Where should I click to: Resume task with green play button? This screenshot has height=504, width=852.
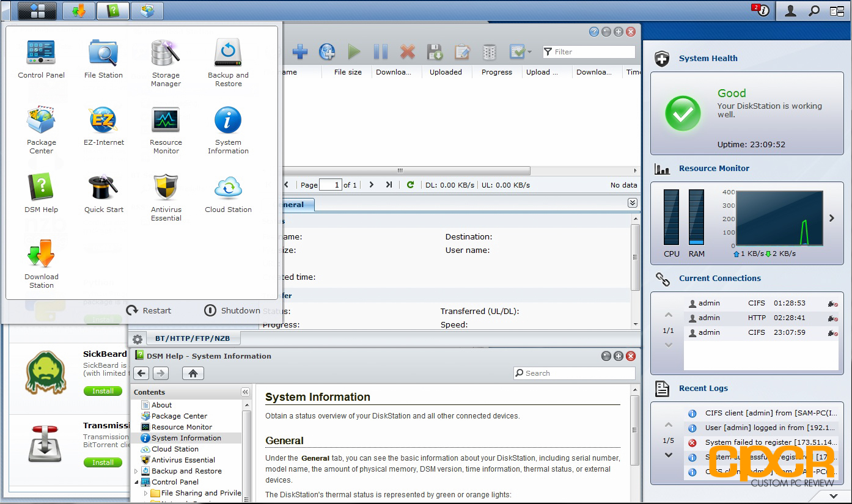[x=354, y=52]
